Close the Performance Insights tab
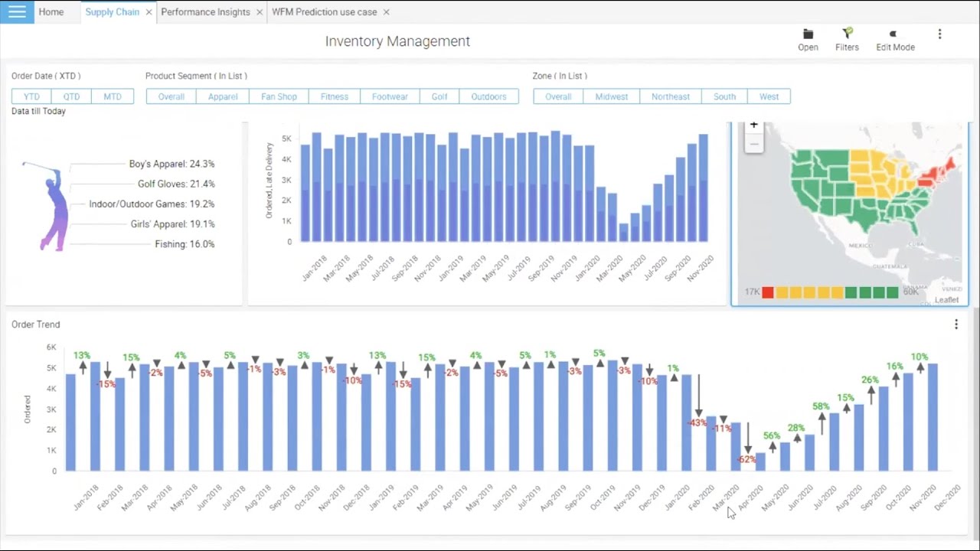This screenshot has height=551, width=980. [260, 12]
